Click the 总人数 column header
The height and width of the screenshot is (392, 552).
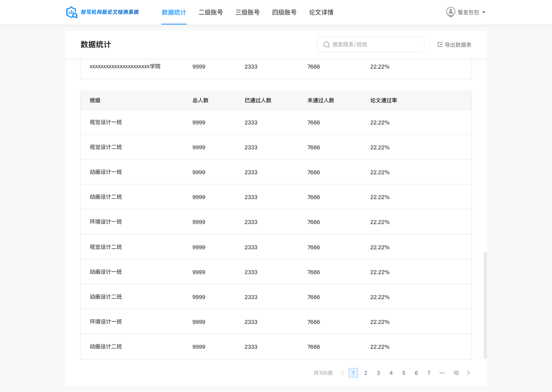200,100
